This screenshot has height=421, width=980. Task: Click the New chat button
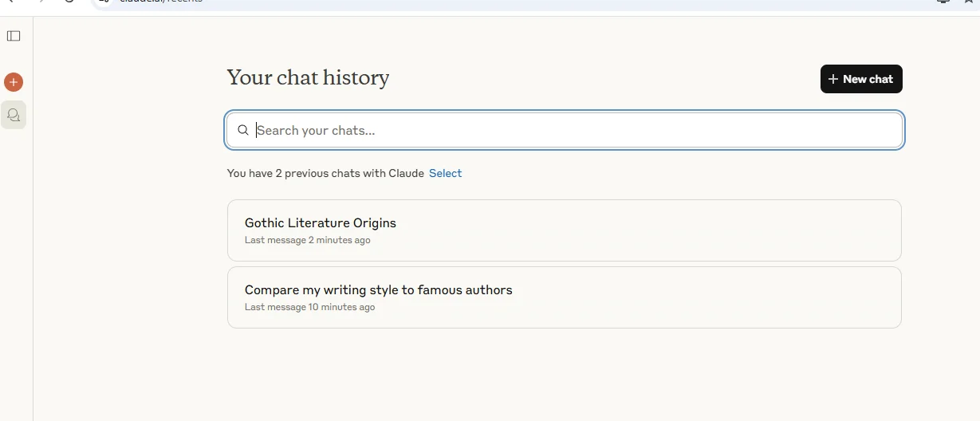click(861, 79)
